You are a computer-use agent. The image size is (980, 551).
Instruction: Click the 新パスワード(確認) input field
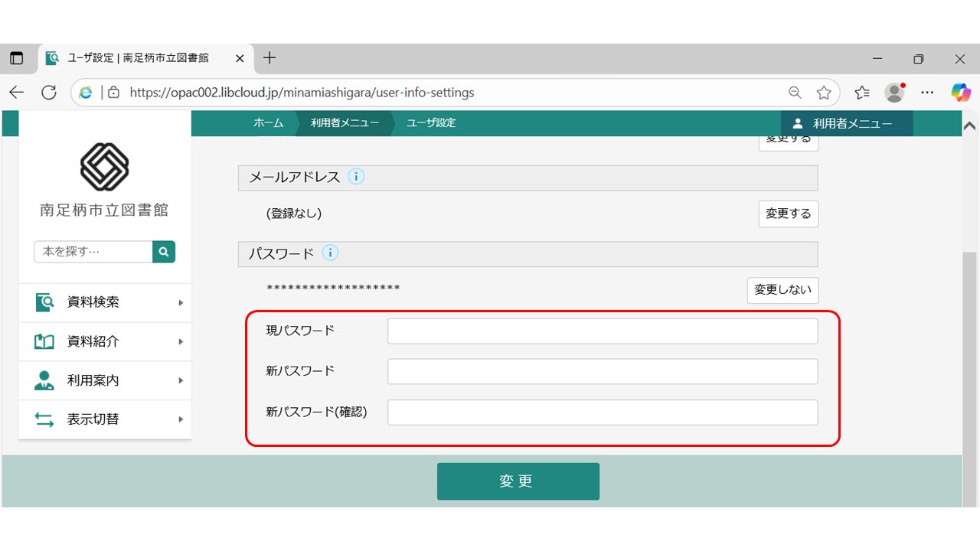[602, 412]
